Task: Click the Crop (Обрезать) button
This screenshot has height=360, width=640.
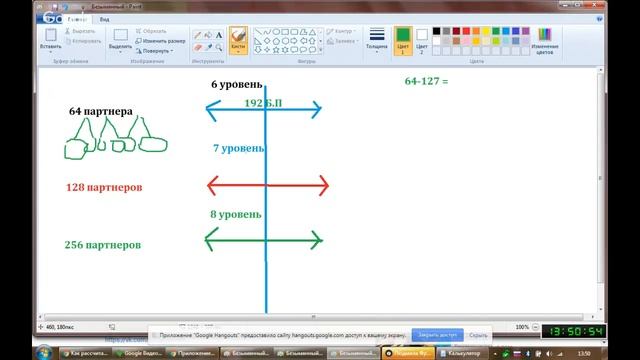Action: point(151,31)
